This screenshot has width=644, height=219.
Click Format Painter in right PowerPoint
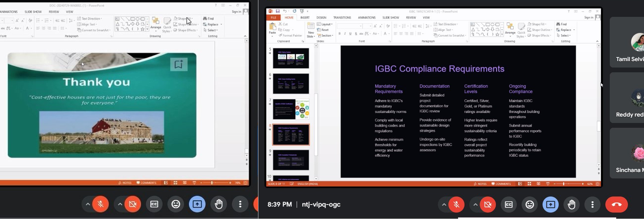[x=291, y=35]
